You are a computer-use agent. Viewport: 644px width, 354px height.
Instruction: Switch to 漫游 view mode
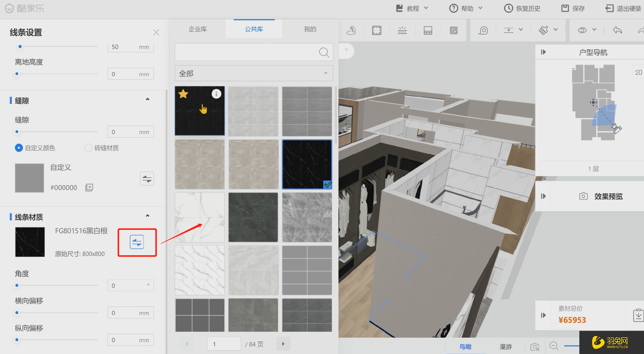(x=506, y=346)
